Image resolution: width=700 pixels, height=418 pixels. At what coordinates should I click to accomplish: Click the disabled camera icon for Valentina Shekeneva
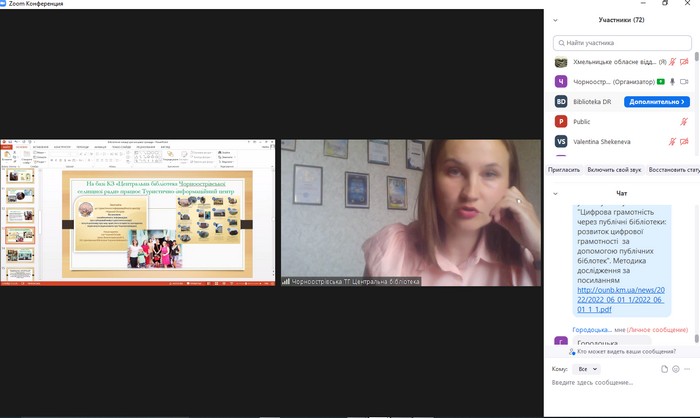(x=685, y=142)
